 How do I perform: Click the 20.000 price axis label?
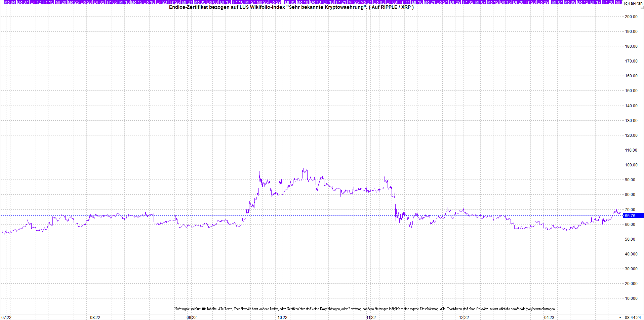[631, 283]
